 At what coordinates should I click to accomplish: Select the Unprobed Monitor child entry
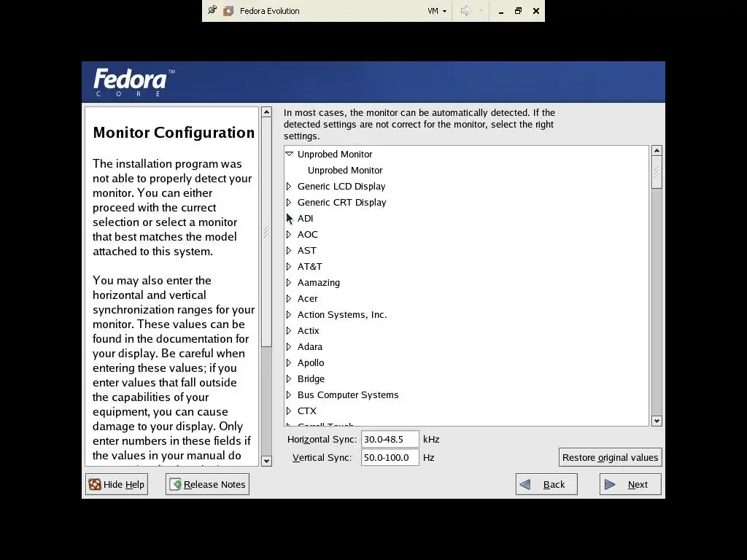click(x=345, y=170)
